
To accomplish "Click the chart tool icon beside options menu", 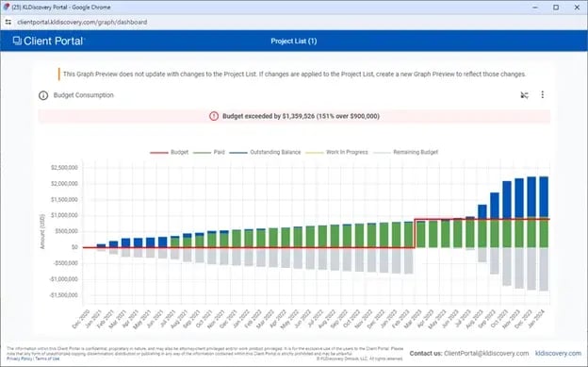I will pyautogui.click(x=524, y=95).
